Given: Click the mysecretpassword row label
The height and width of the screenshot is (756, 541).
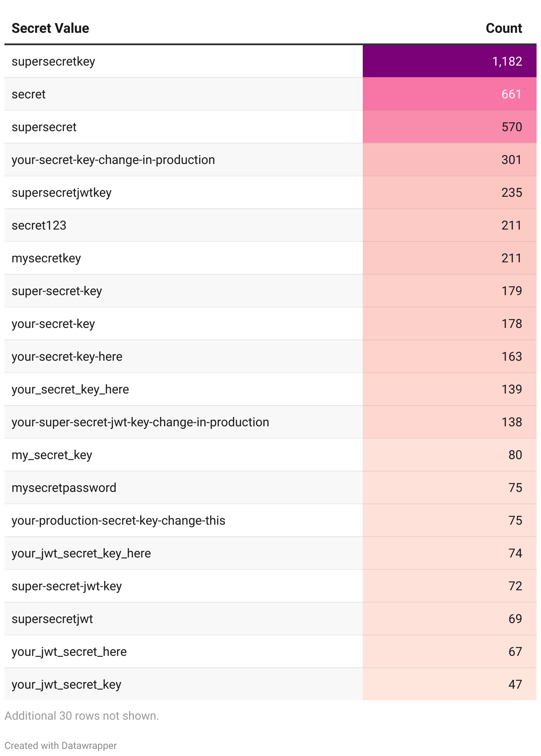Looking at the screenshot, I should tap(64, 488).
